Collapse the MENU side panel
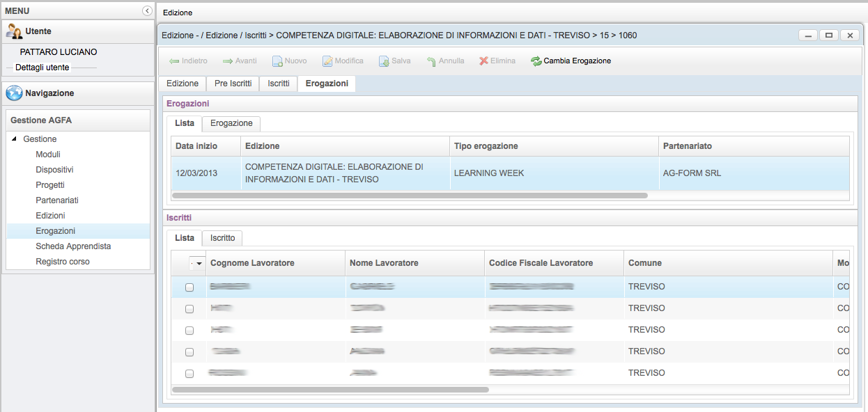 pos(146,11)
